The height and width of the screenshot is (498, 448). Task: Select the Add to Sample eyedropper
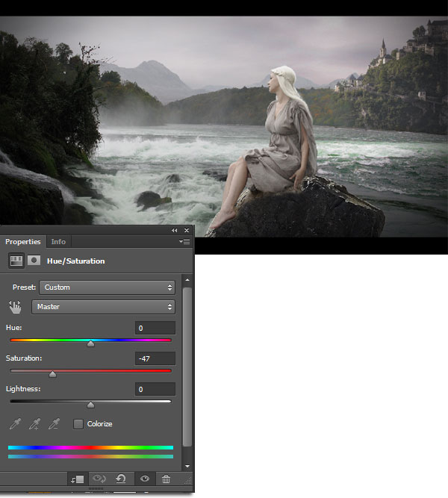pos(34,424)
